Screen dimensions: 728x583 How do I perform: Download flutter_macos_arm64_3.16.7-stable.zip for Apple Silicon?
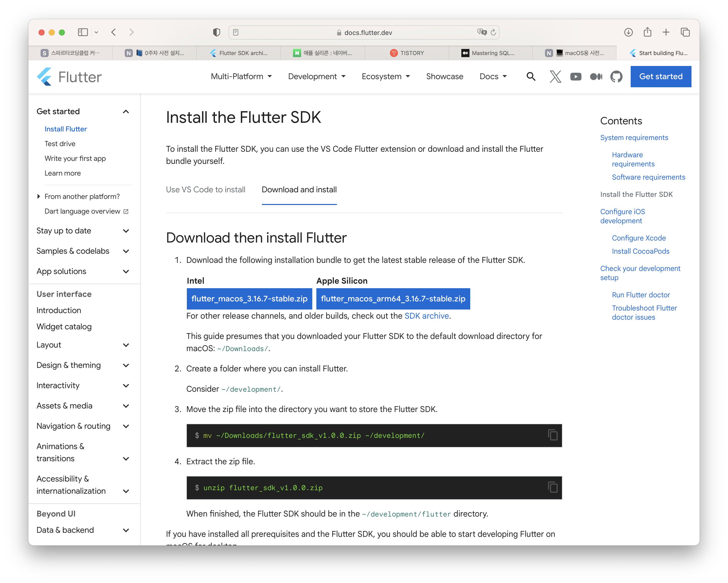click(393, 299)
